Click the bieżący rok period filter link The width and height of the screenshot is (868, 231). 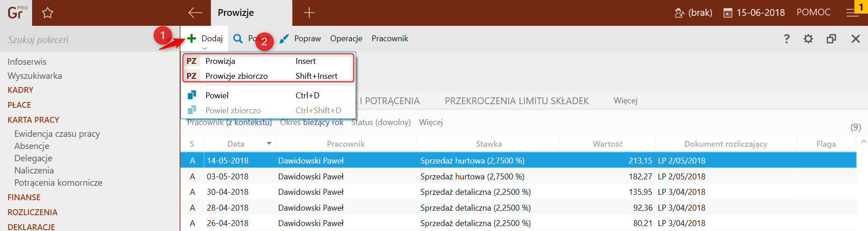(323, 122)
